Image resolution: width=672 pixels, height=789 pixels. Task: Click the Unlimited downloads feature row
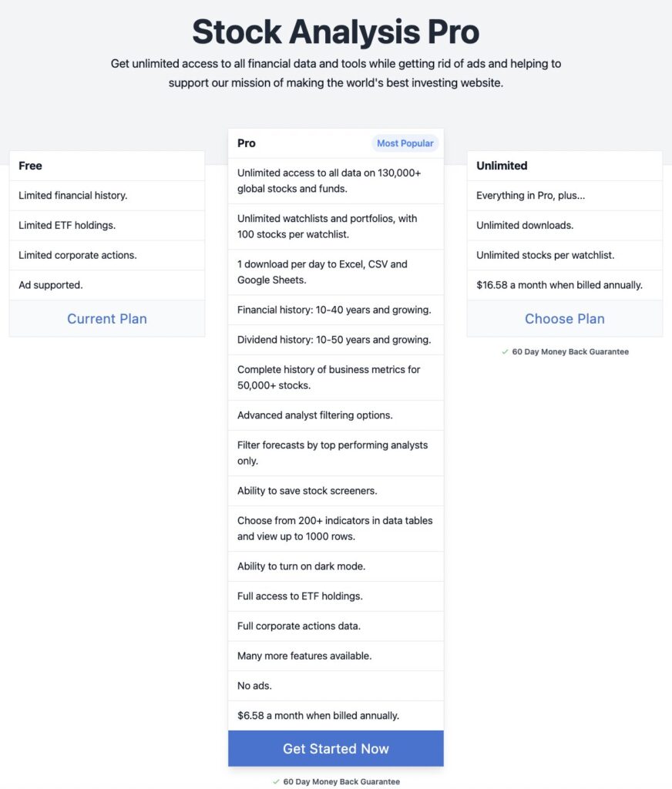[x=525, y=226]
